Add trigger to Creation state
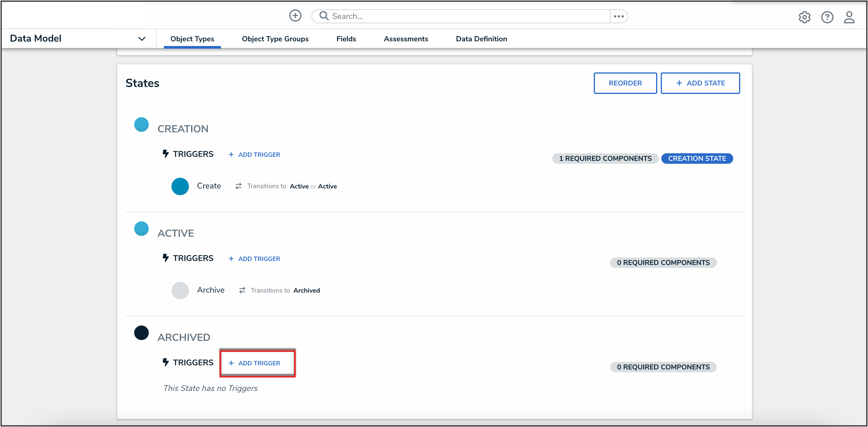Viewport: 868px width, 427px height. (x=255, y=154)
